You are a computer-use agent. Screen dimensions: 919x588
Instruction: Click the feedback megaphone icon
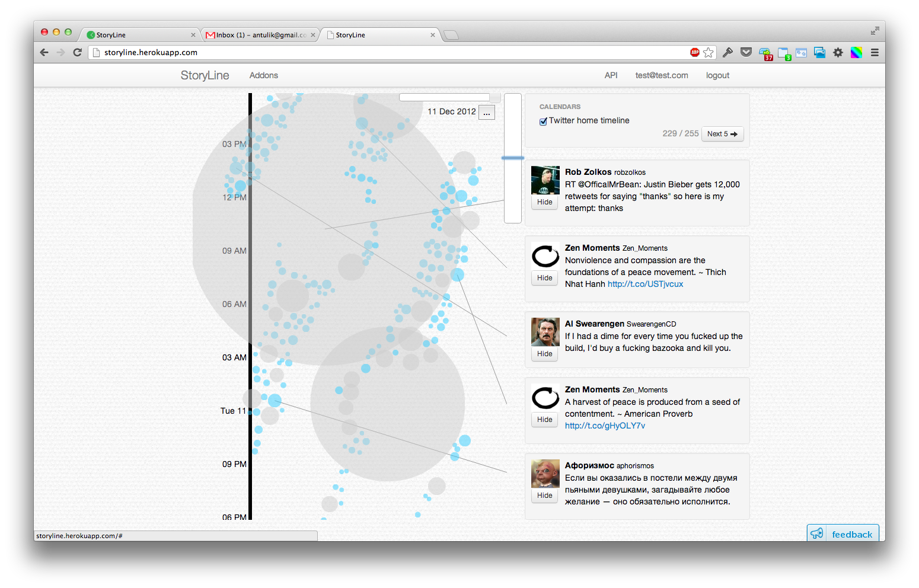[818, 533]
